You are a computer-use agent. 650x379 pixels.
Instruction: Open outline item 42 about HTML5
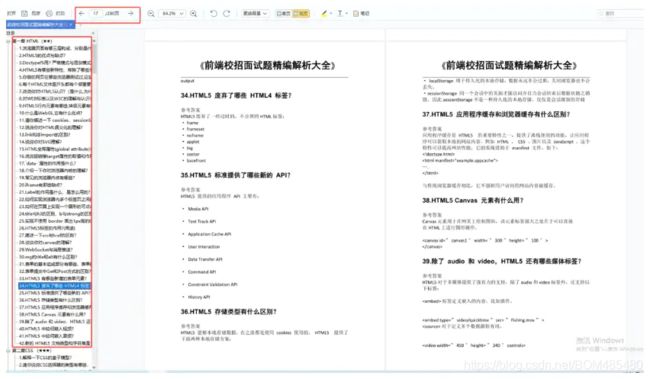coord(54,343)
